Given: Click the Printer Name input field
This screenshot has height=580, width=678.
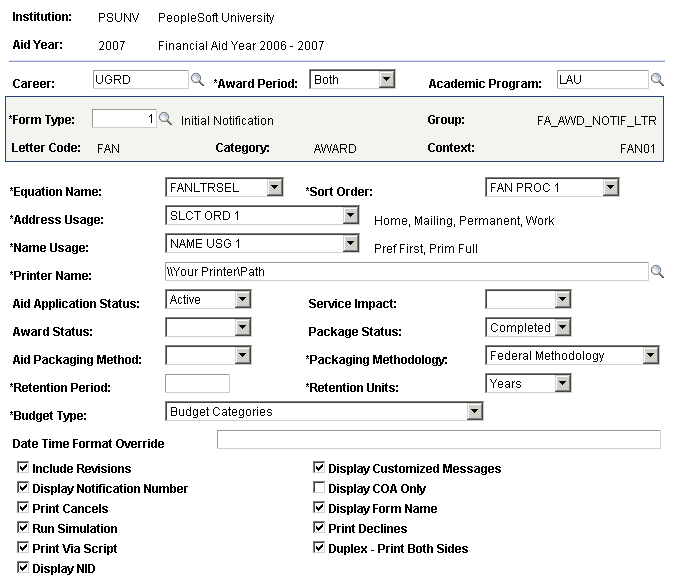Looking at the screenshot, I should 406,272.
